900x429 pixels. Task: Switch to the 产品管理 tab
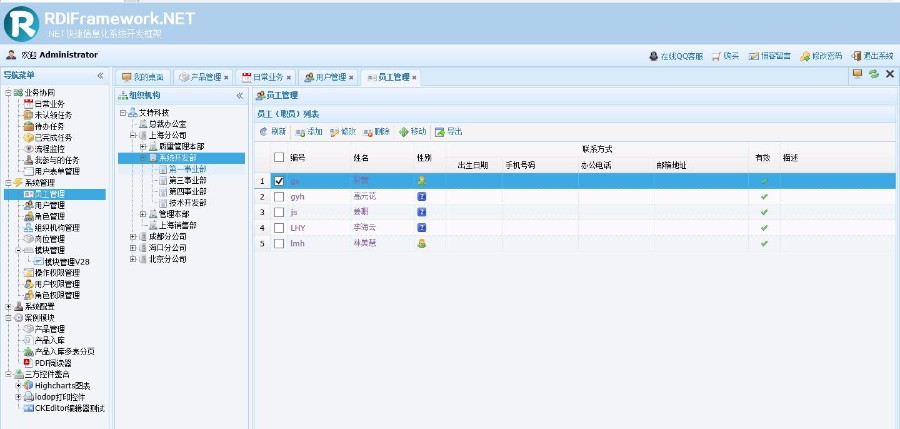click(x=201, y=77)
